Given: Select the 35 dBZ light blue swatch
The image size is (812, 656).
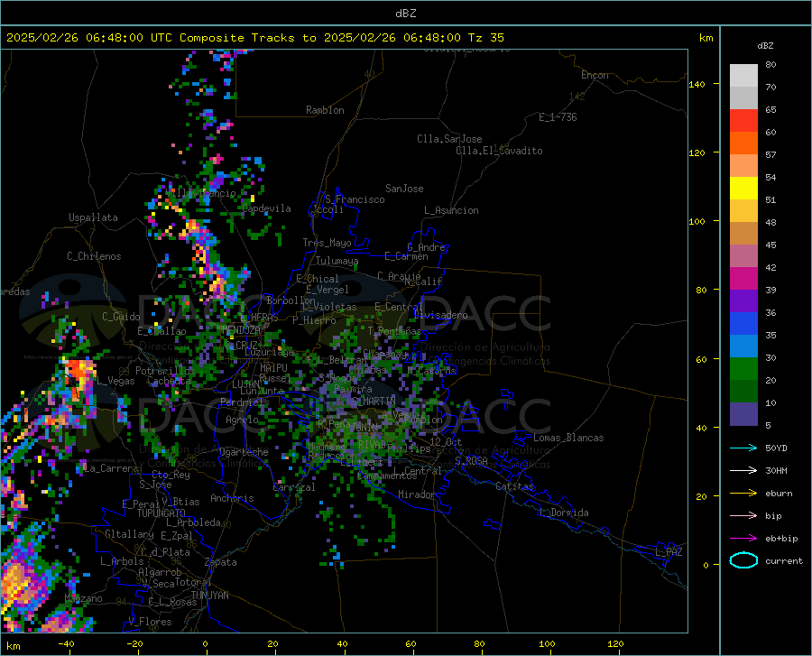Looking at the screenshot, I should pyautogui.click(x=743, y=346).
